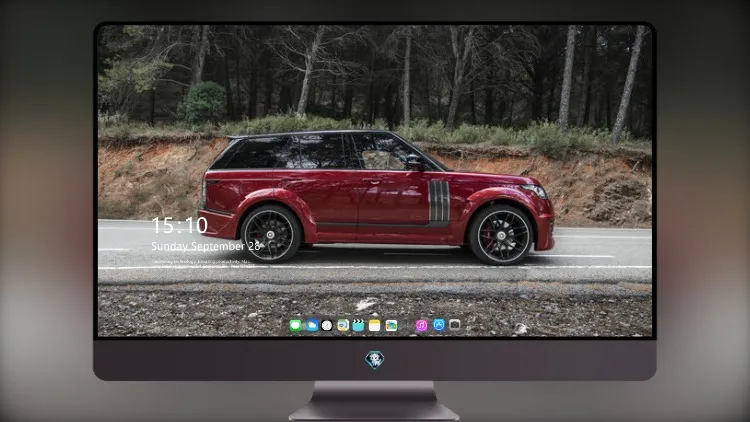Open the Maps app in dock

pos(343,326)
